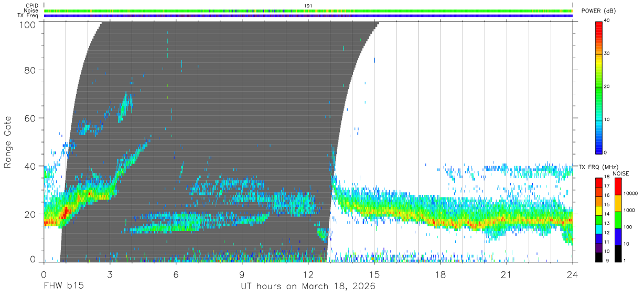Image resolution: width=644 pixels, height=297 pixels.
Task: Click the CPID value 191
Action: point(308,6)
